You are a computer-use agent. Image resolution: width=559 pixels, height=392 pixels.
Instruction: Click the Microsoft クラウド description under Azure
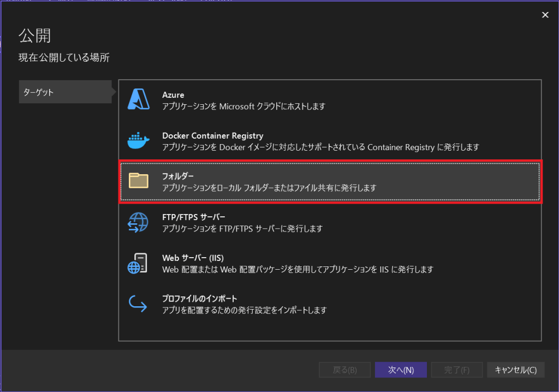click(243, 106)
